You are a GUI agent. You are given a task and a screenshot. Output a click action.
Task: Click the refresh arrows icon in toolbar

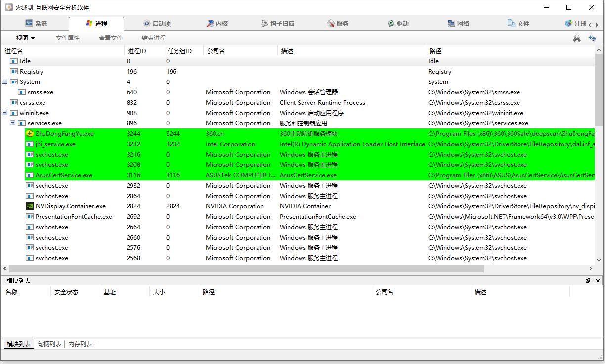coord(592,38)
